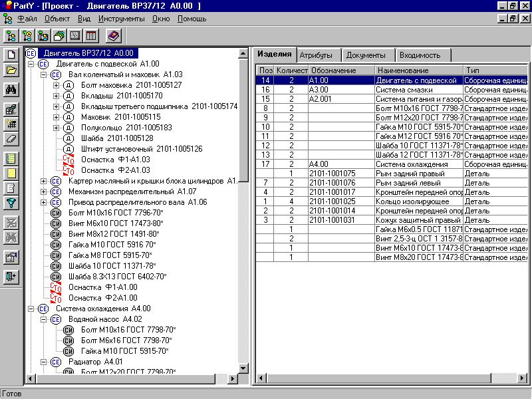Click the table horizontal scrollbar thumb
The width and height of the screenshot is (532, 399).
[379, 378]
